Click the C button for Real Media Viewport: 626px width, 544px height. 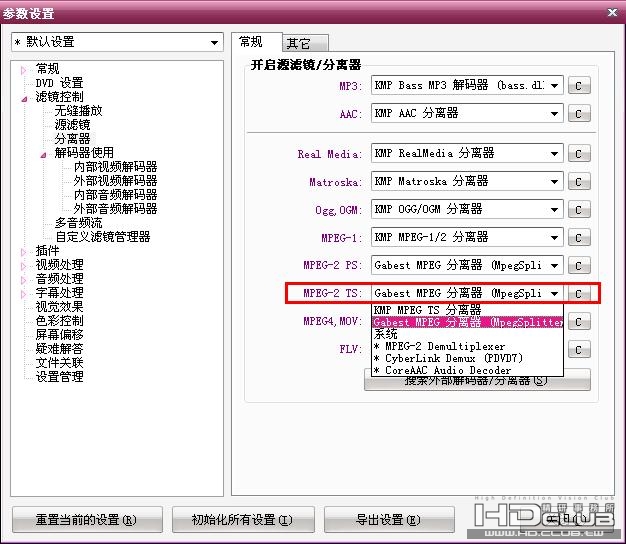tap(579, 154)
